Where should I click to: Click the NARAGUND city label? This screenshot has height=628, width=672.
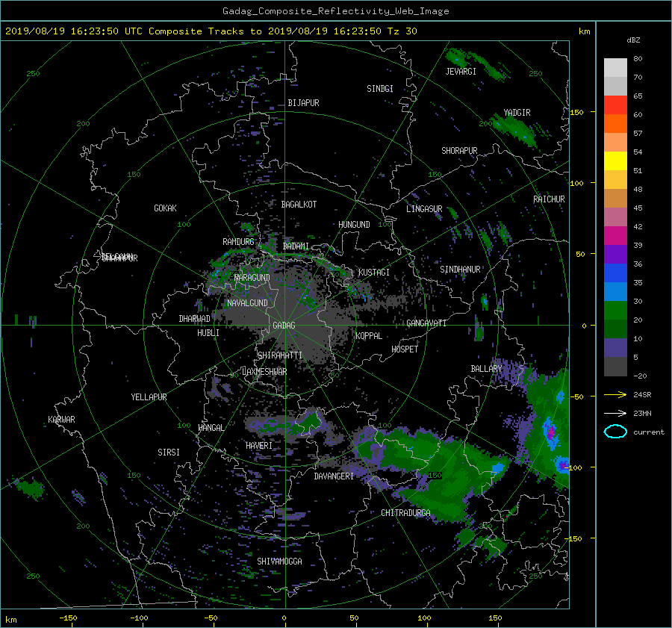252,278
